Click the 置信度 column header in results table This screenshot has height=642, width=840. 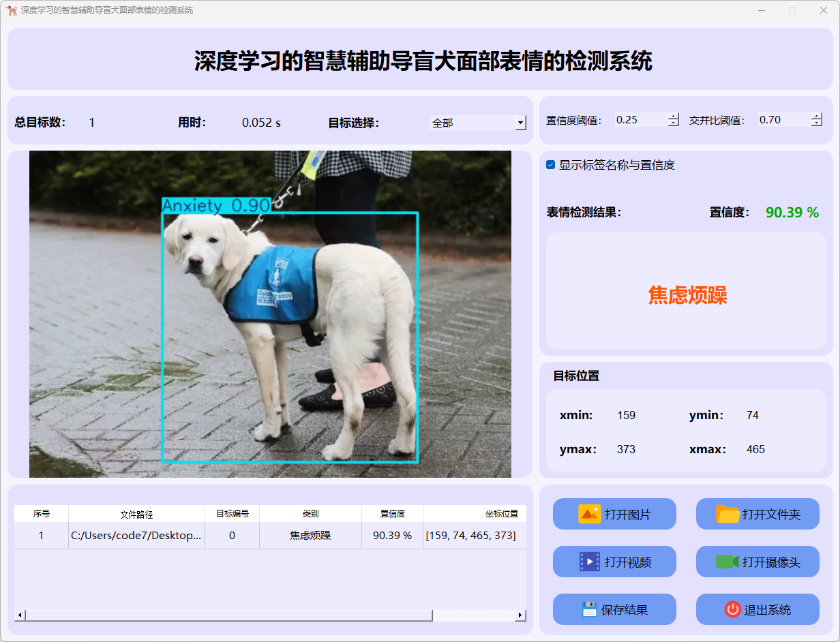click(392, 514)
